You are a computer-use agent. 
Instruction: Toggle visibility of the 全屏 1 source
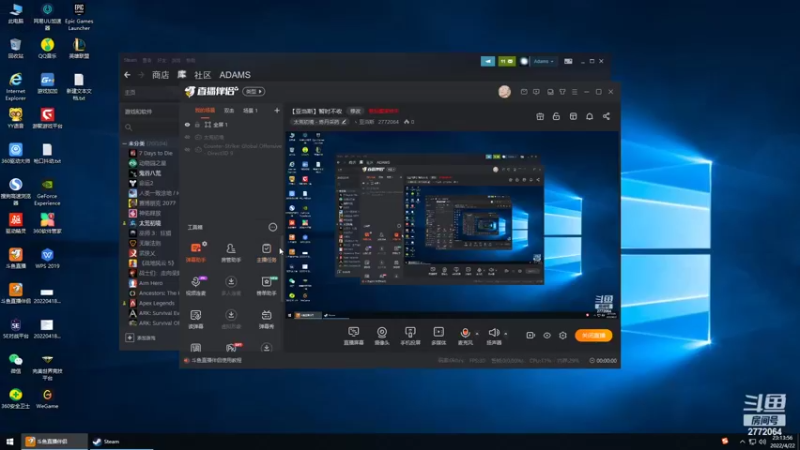click(x=187, y=124)
